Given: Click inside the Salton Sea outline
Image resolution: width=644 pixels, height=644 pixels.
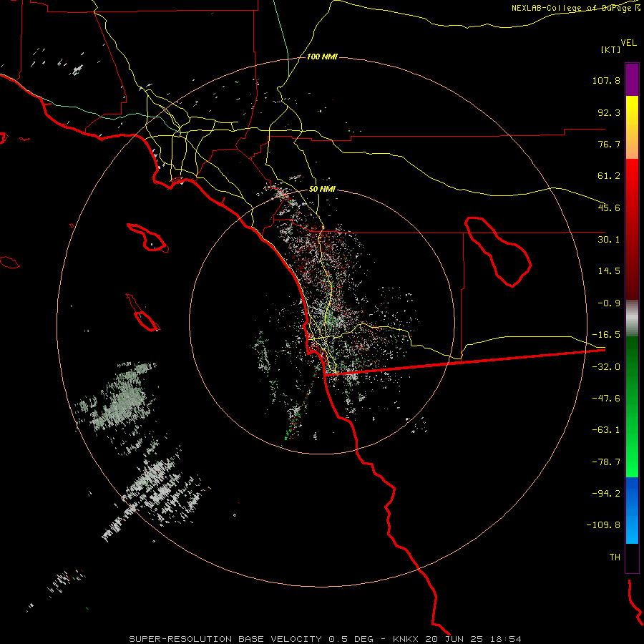Looking at the screenshot, I should coord(499,250).
